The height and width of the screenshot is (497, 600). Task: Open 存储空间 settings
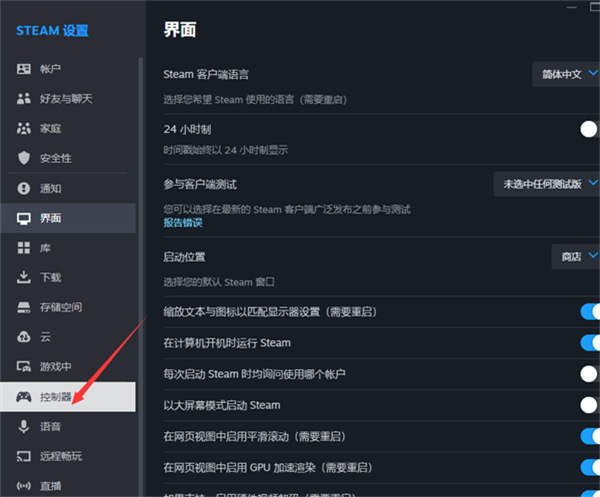point(68,307)
